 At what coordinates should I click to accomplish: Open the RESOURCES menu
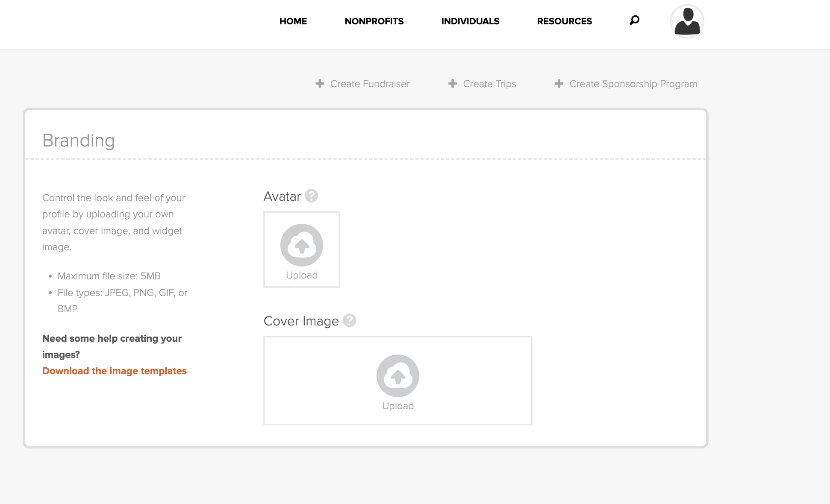click(564, 21)
